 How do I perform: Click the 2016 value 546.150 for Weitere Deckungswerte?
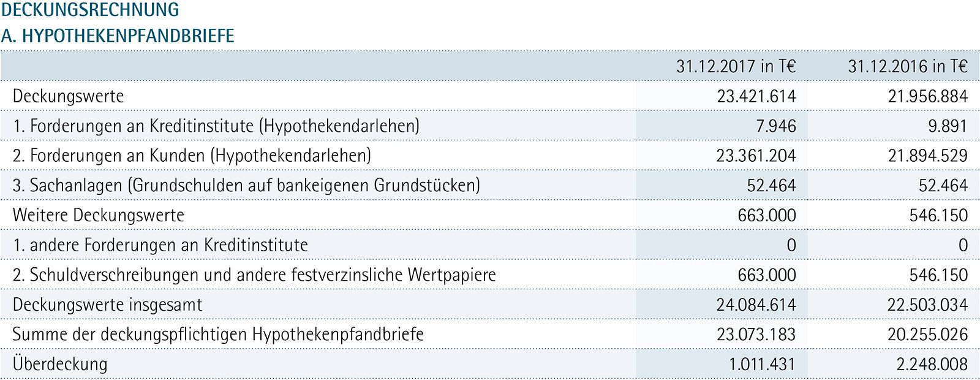(938, 216)
